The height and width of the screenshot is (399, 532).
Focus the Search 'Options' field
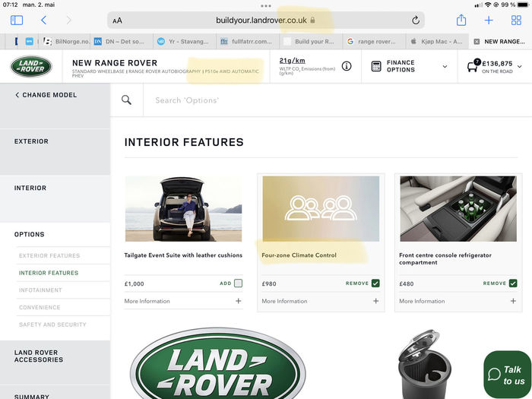coord(337,100)
